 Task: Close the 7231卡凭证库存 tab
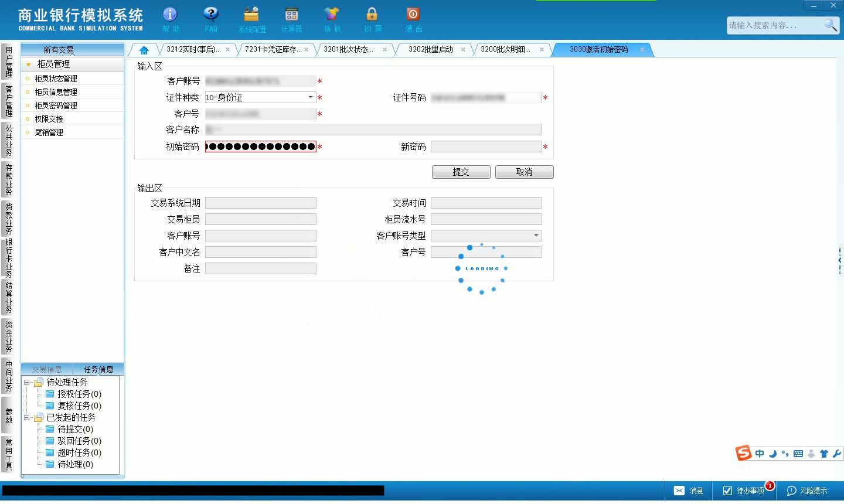(x=307, y=50)
